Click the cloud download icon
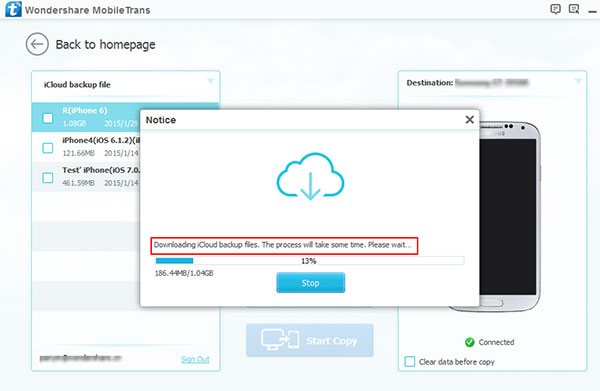This screenshot has width=600, height=391. [x=310, y=177]
